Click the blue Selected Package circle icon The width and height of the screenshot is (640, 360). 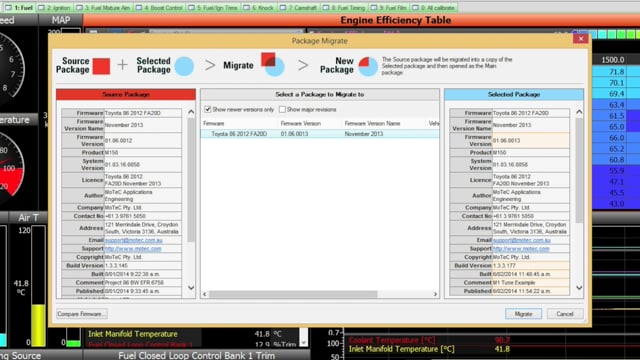184,66
